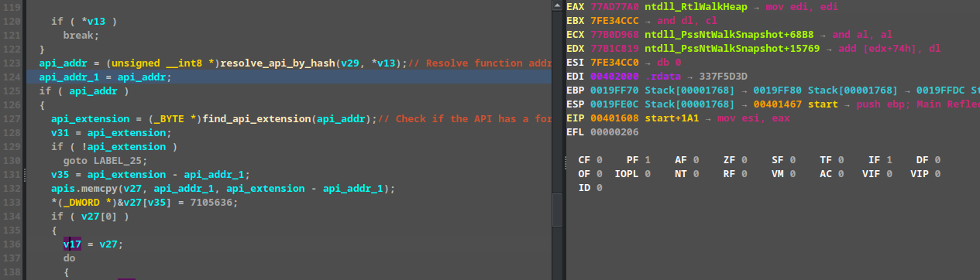Viewport: 980px width, 280px height.
Task: Click the EBX register value 7FE34CCC
Action: click(614, 20)
